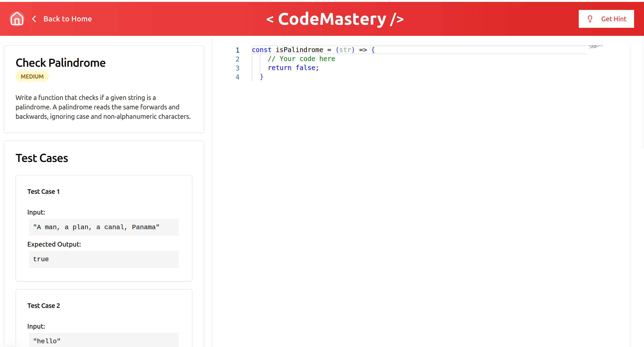Click the "hello" input of Test Case 2
The image size is (644, 347).
(x=47, y=341)
